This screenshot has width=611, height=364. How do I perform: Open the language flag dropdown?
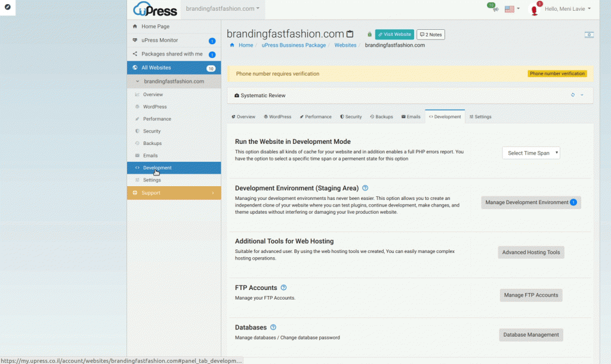click(510, 9)
